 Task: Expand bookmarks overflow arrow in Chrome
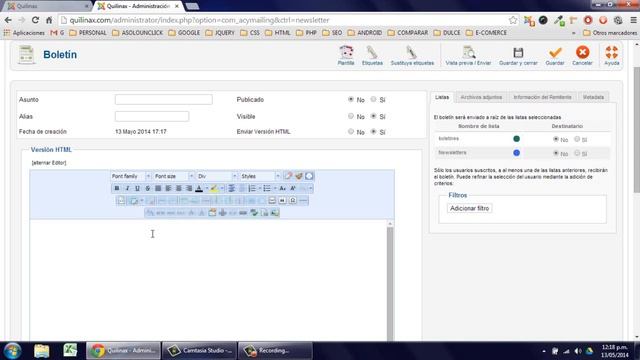tap(573, 33)
